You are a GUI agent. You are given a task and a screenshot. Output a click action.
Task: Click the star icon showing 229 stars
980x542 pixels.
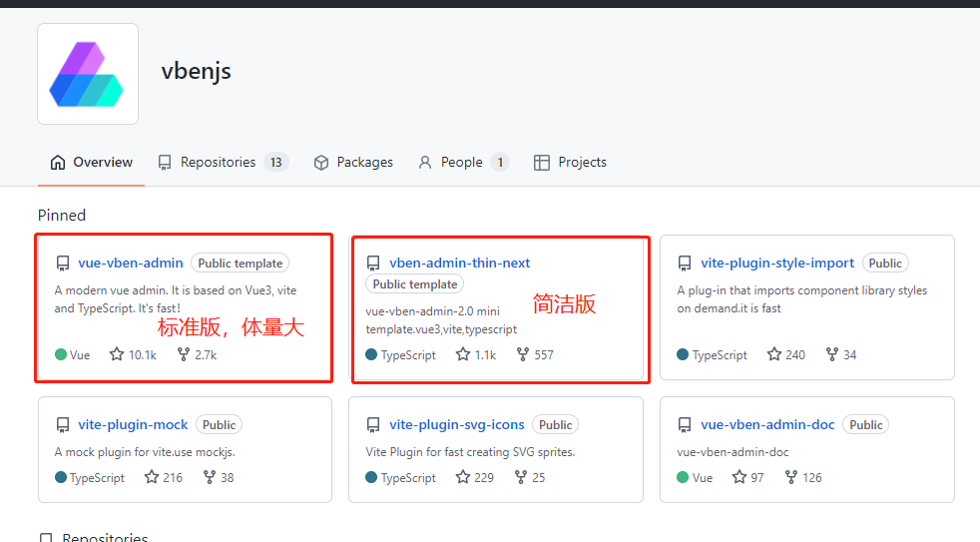pyautogui.click(x=462, y=477)
